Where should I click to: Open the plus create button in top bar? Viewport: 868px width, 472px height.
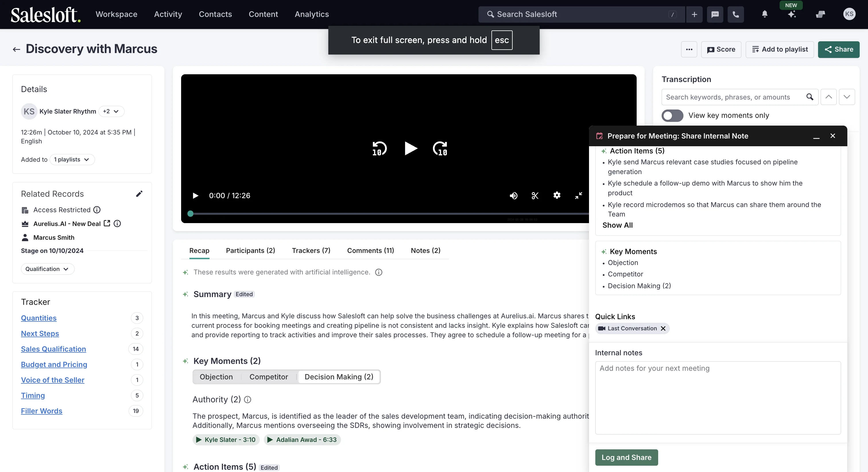[694, 14]
